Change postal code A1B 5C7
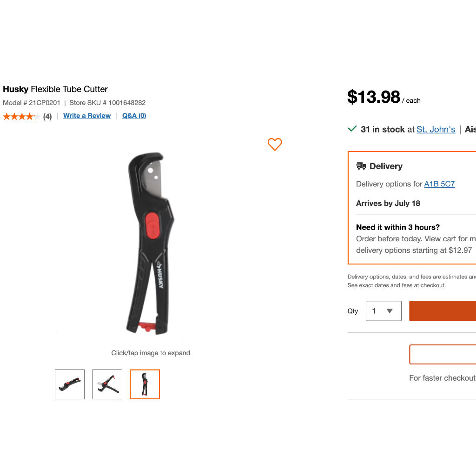Screen dimensions: 476x476 439,184
